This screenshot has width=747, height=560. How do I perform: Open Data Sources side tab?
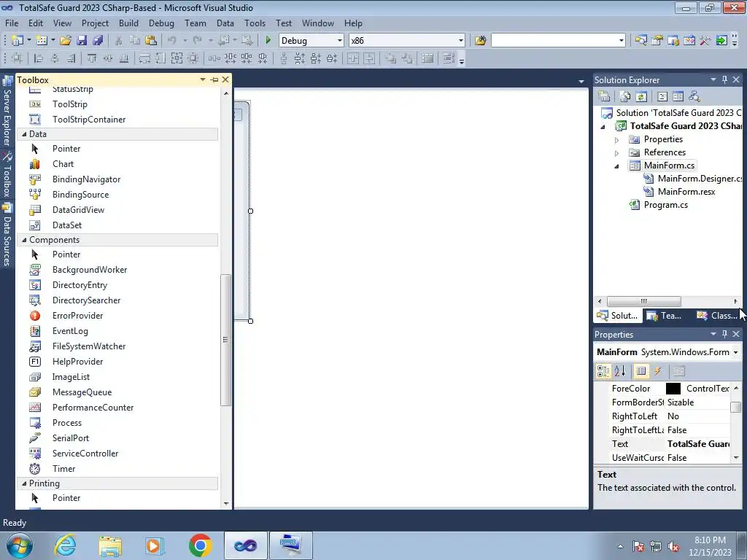coord(7,236)
